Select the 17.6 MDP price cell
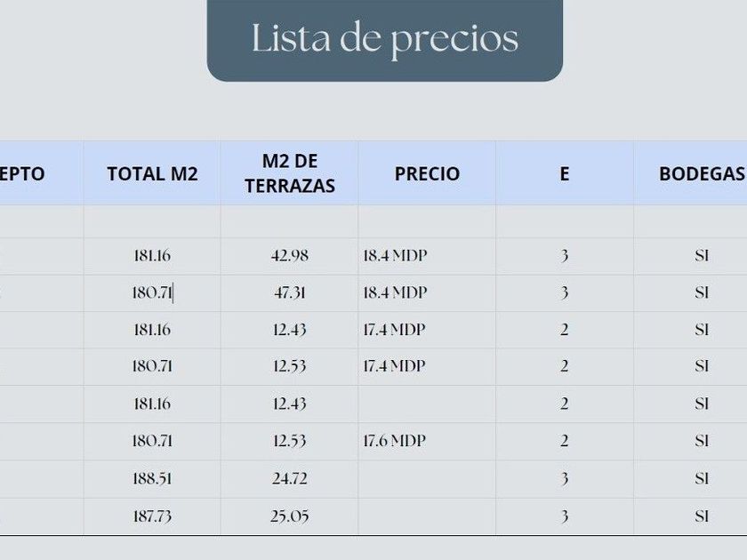This screenshot has width=747, height=560. (427, 442)
